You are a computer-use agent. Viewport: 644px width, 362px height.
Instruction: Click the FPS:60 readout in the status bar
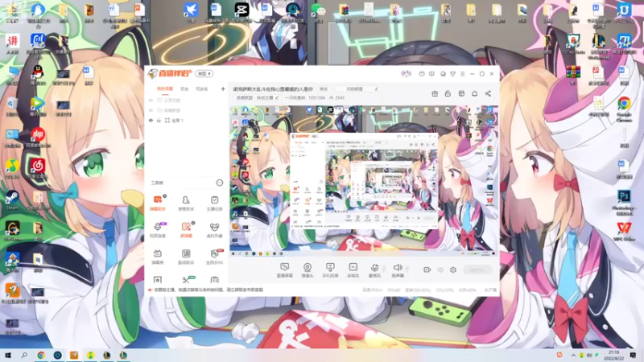[x=394, y=290]
